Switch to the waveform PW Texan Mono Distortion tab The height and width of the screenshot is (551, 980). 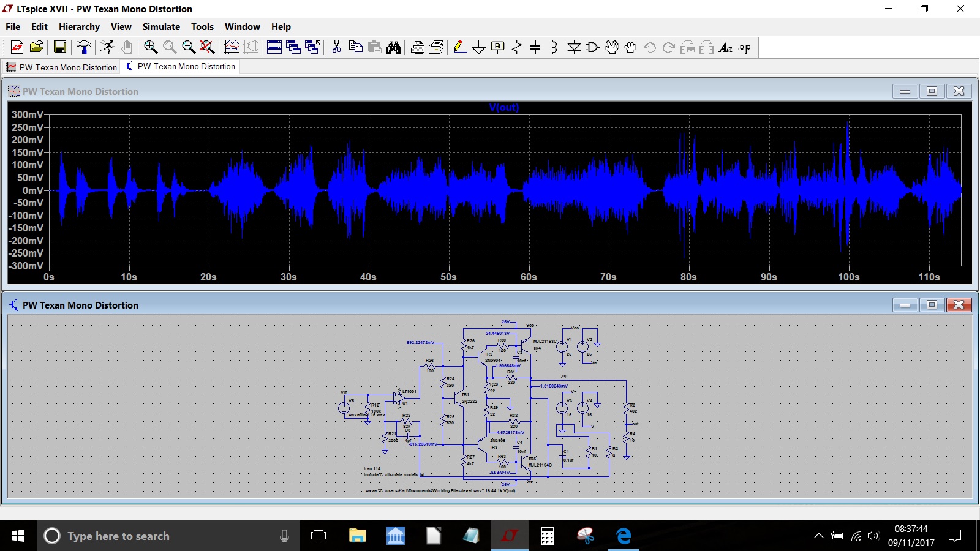tap(61, 67)
